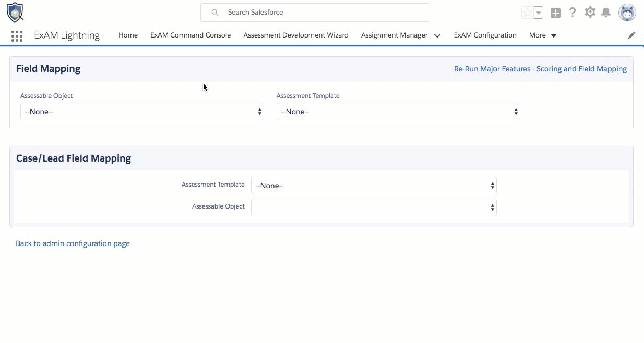Expand the Assignment Manager chevron menu
Image resolution: width=644 pixels, height=343 pixels.
click(437, 36)
